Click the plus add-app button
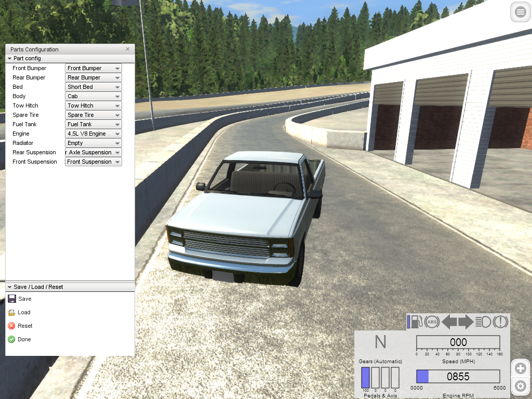Image resolution: width=532 pixels, height=399 pixels. [521, 368]
